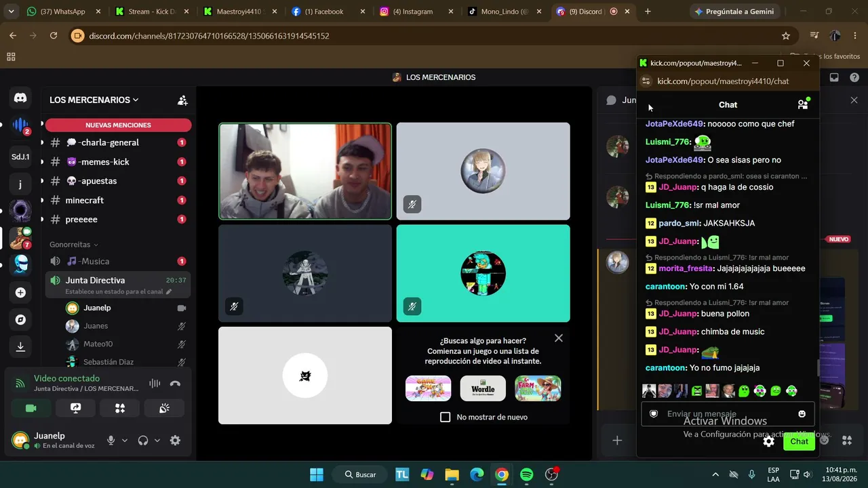Toggle microphone mute in user panel
The image size is (868, 488).
pos(111,441)
